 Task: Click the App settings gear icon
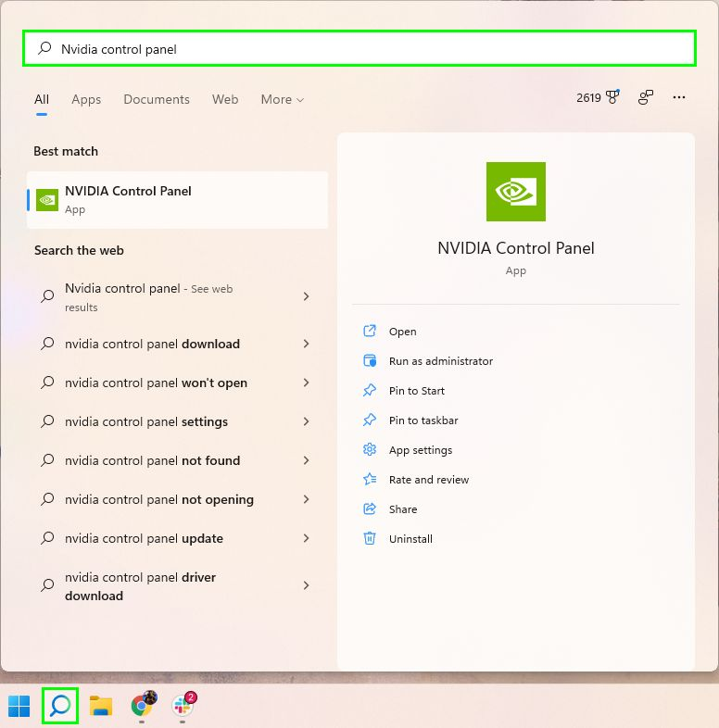(x=370, y=449)
